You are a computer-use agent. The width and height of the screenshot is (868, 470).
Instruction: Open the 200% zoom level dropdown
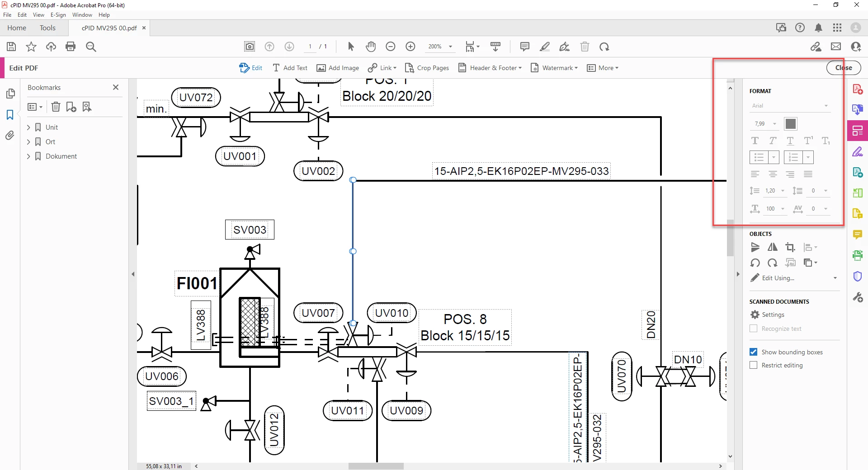point(450,47)
